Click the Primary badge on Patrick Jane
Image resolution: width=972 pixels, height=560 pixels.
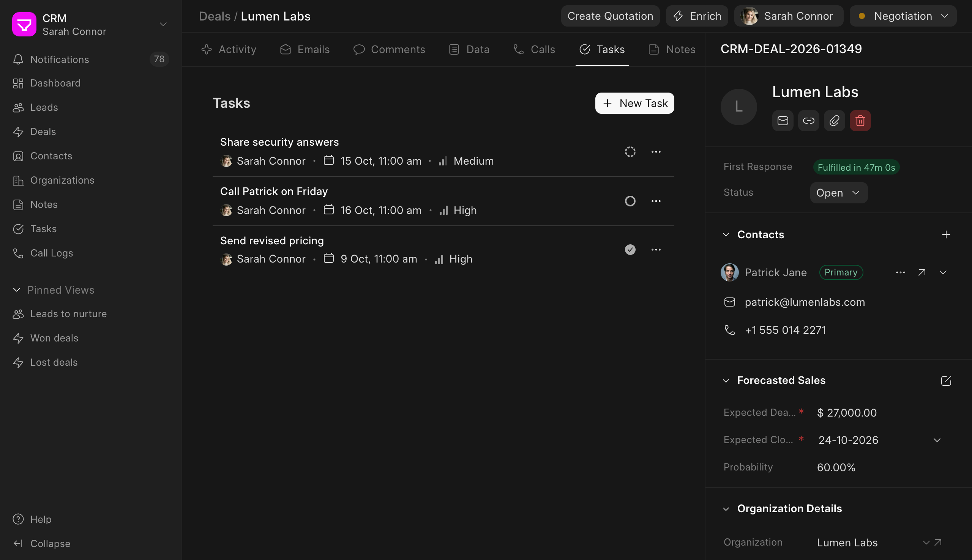(841, 272)
